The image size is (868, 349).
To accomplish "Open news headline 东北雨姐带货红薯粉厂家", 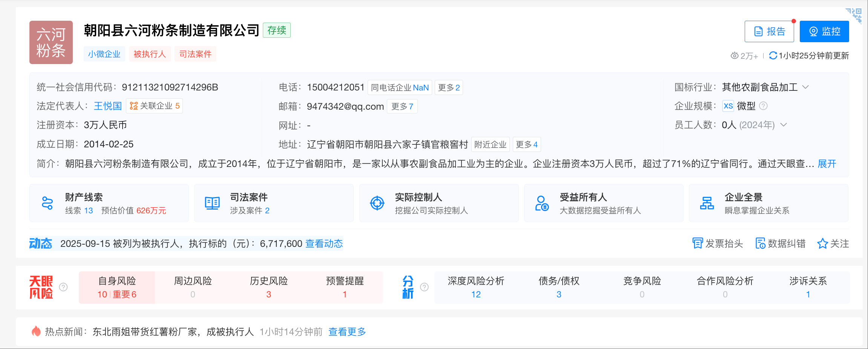I will (173, 332).
